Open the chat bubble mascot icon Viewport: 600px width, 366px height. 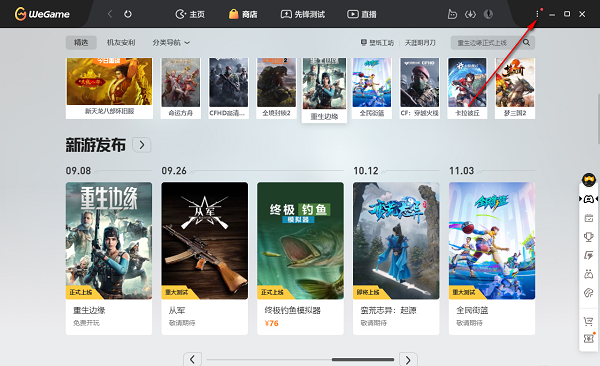coord(452,14)
